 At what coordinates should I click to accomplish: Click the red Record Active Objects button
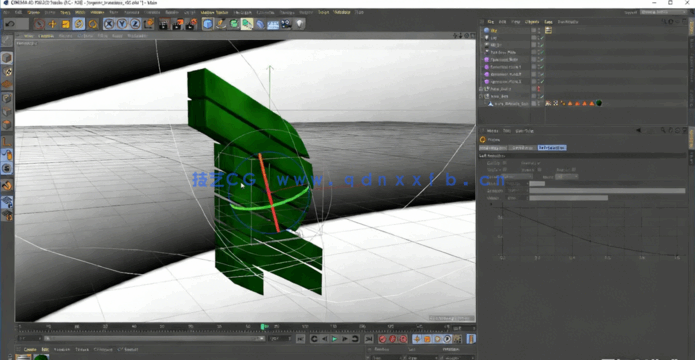[x=382, y=339]
